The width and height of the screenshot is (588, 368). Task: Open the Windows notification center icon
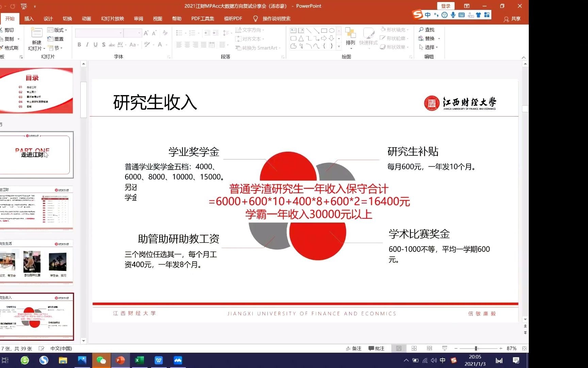pos(516,360)
